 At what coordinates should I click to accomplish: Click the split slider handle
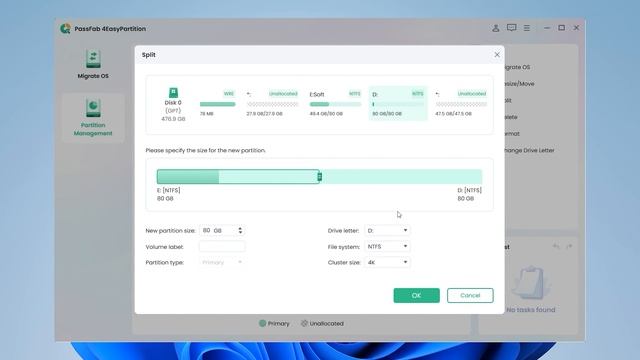tap(320, 176)
